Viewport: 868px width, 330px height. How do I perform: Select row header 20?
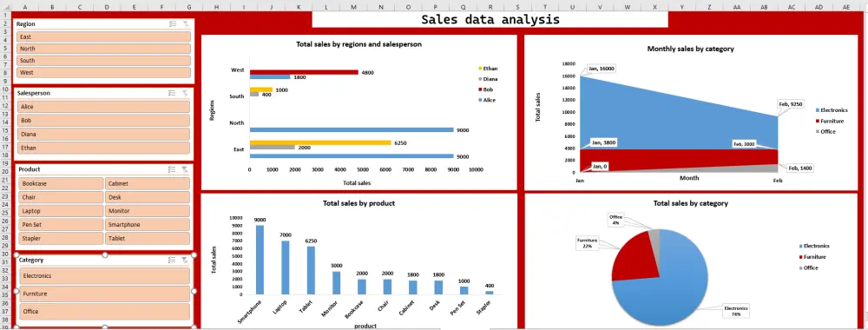pos(5,172)
